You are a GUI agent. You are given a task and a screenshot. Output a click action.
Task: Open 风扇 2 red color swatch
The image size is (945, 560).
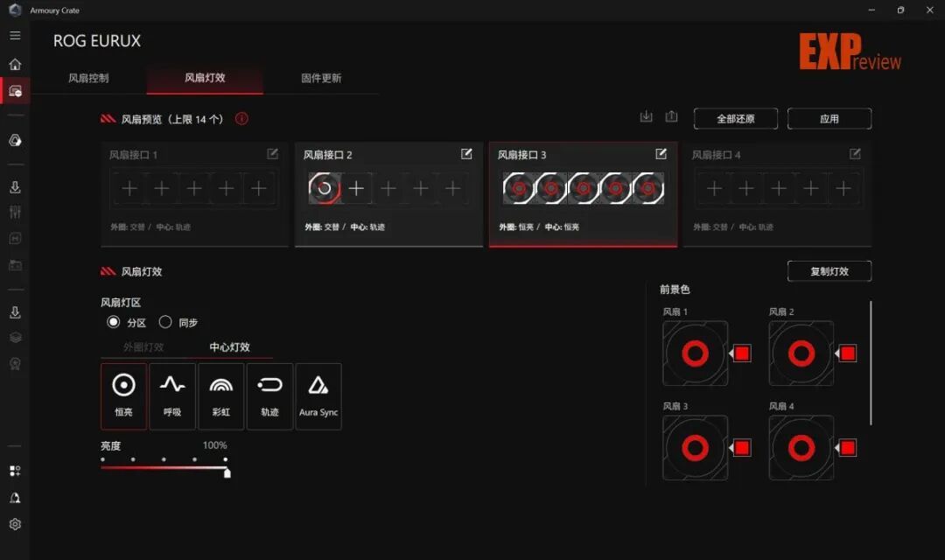[848, 353]
